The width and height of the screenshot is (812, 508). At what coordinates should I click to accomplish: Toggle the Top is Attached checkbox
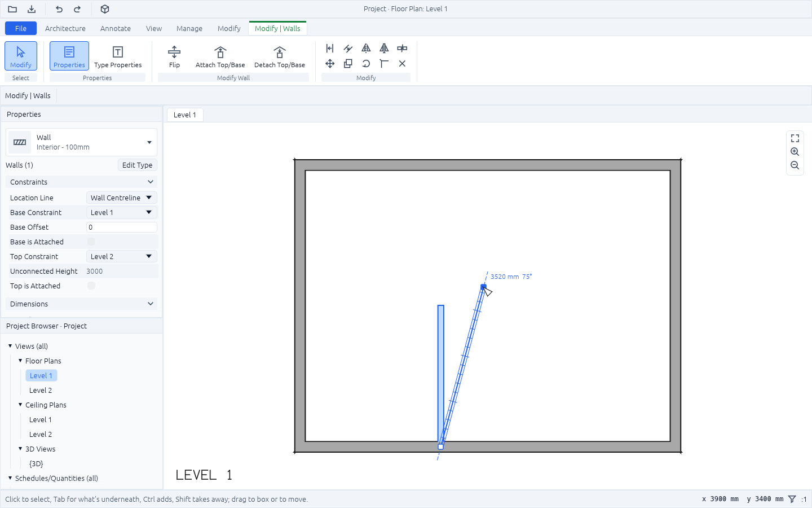pos(91,286)
